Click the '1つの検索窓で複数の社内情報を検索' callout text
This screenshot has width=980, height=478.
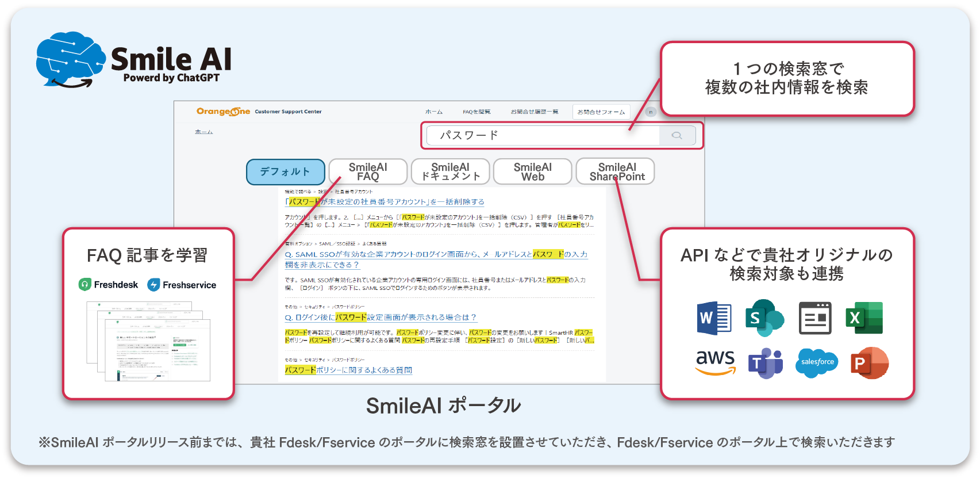pos(787,78)
